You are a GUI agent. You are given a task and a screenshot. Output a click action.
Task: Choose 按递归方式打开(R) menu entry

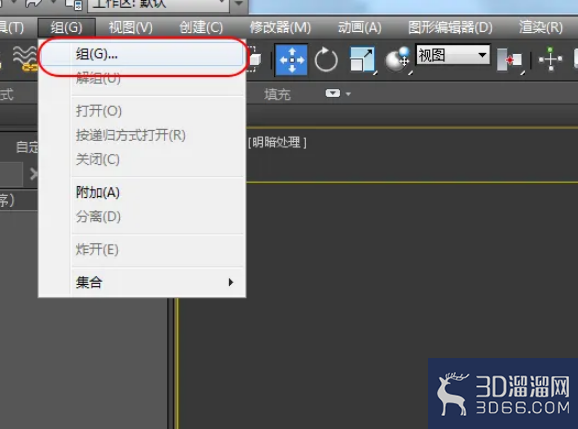click(x=142, y=135)
